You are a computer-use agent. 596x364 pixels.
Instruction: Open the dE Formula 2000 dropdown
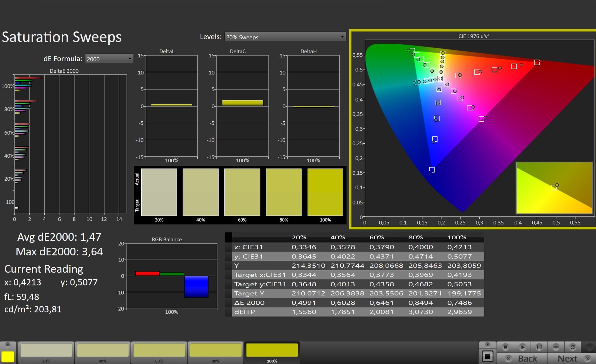pos(109,59)
